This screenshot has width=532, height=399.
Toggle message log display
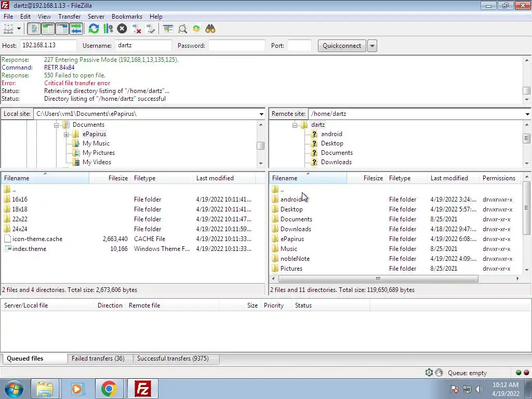click(34, 29)
